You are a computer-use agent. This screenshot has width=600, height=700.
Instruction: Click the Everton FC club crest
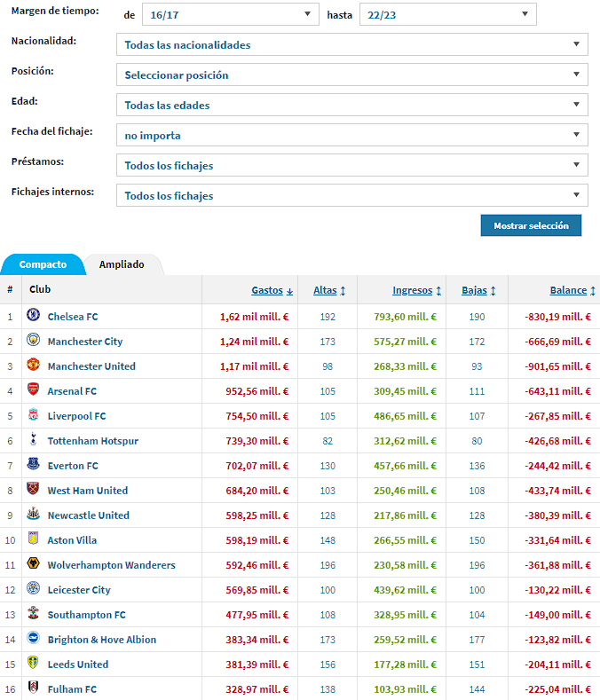(33, 464)
